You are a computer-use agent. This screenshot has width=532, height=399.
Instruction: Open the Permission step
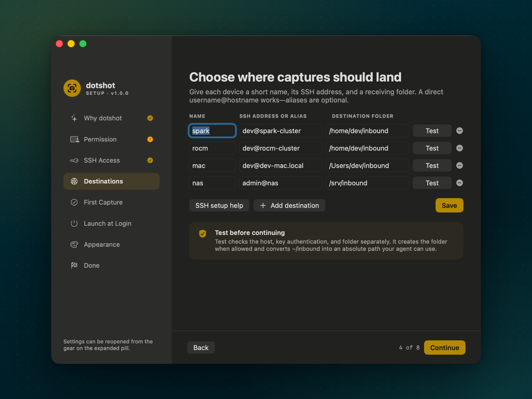pos(112,139)
